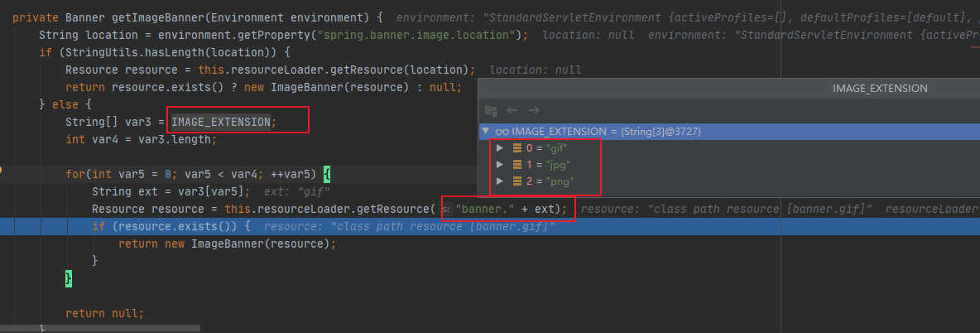The width and height of the screenshot is (980, 333).
Task: Click the editor's horizontal scrollbar at the bottom
Action: (x=497, y=330)
